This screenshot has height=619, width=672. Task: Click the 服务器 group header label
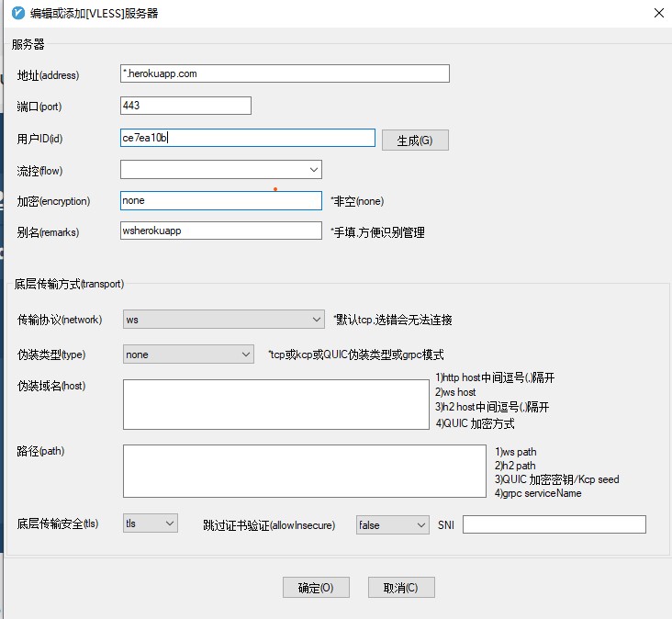pyautogui.click(x=28, y=44)
